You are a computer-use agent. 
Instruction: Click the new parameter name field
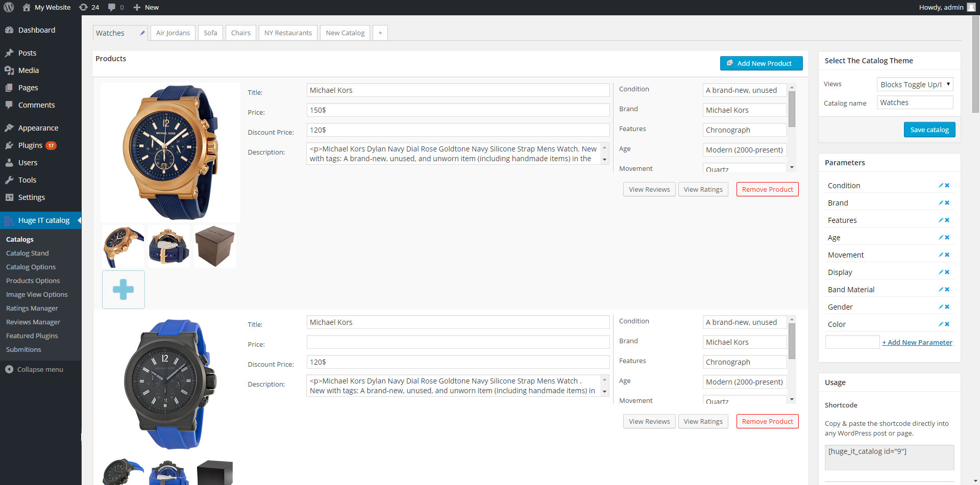[x=852, y=342]
